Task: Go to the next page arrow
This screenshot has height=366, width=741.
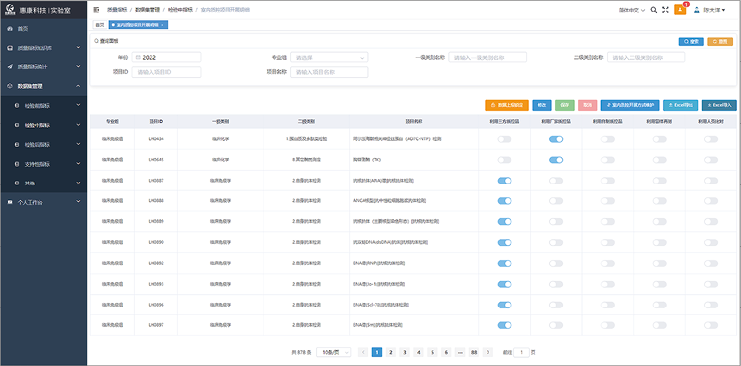Action: pyautogui.click(x=488, y=352)
